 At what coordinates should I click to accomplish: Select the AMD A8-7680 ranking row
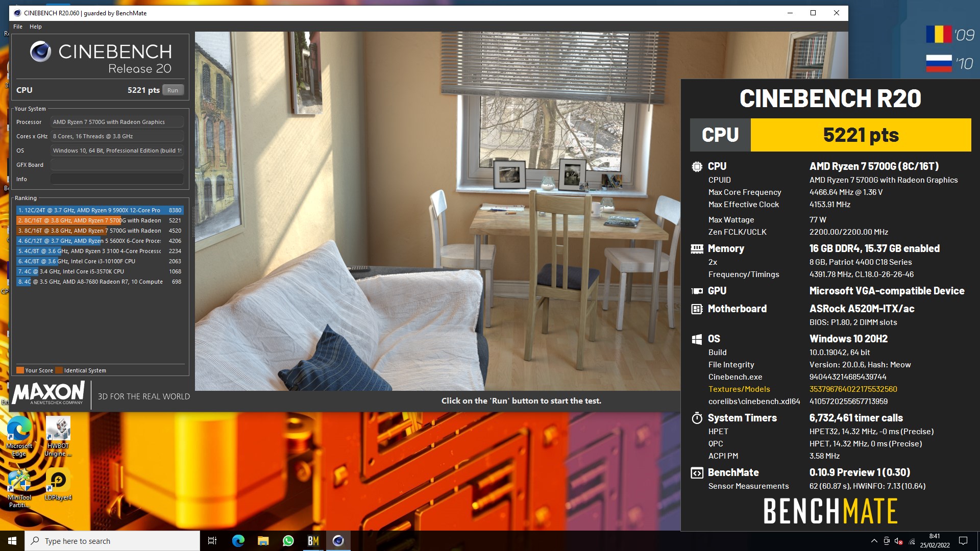[100, 282]
